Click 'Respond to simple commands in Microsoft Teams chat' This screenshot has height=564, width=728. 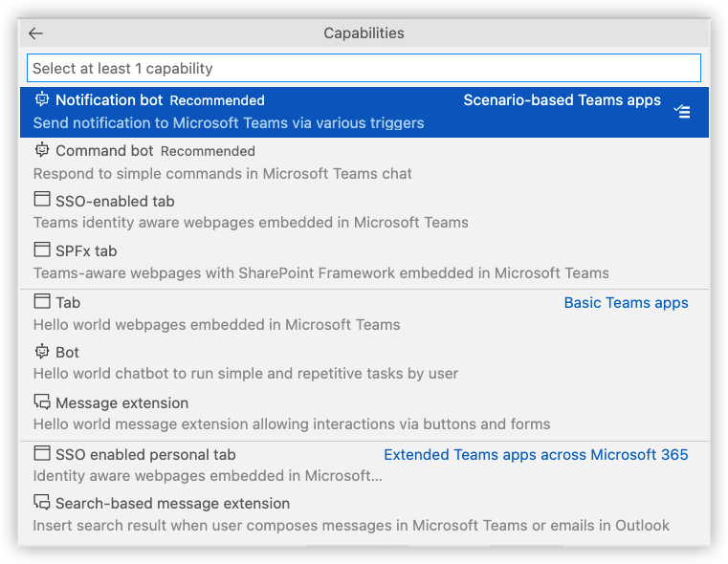tap(222, 173)
